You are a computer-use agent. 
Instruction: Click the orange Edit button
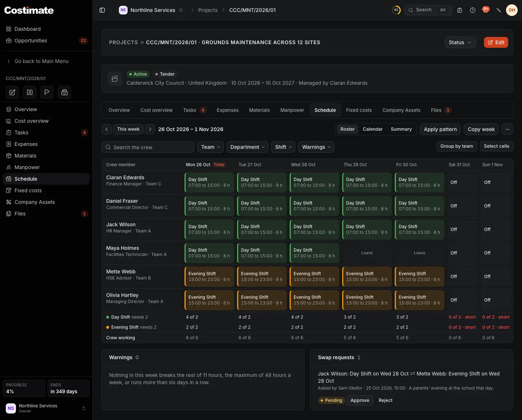click(496, 42)
